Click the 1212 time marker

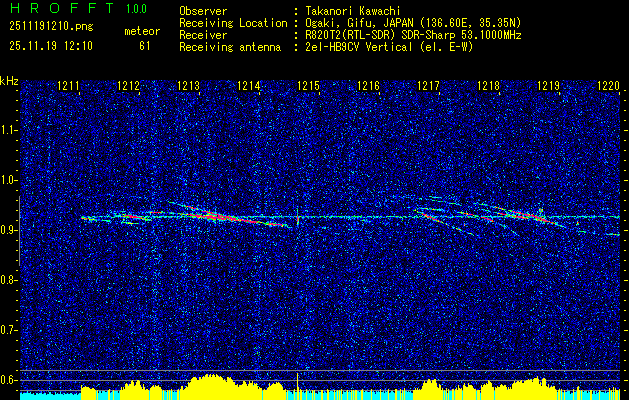tap(128, 85)
